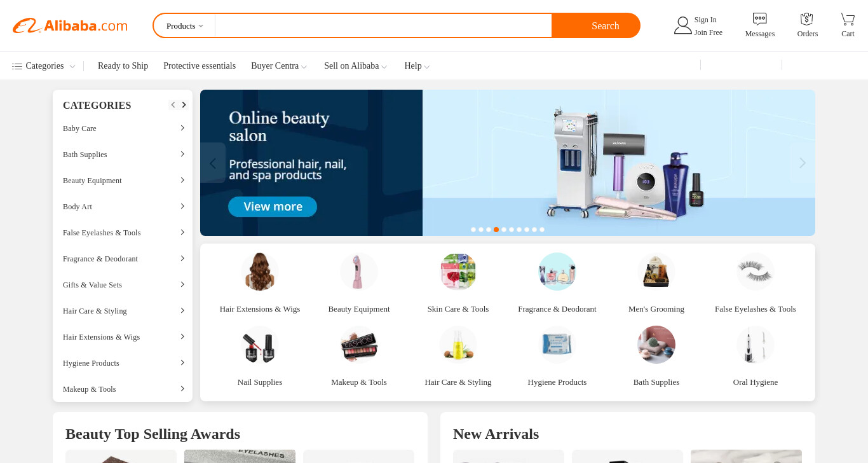The width and height of the screenshot is (868, 463).
Task: Expand the Buyer Central dropdown
Action: coord(279,66)
